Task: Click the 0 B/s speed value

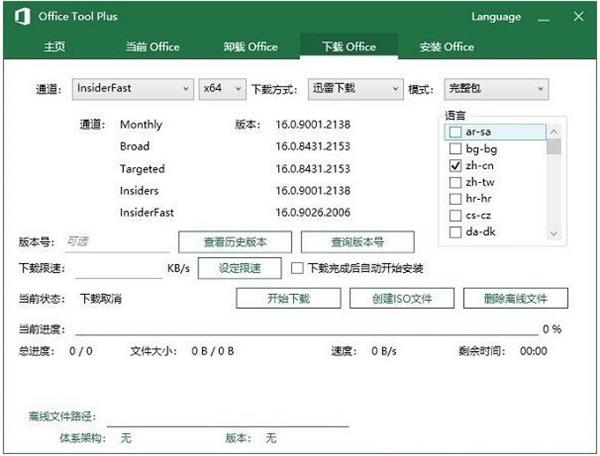Action: coord(384,351)
